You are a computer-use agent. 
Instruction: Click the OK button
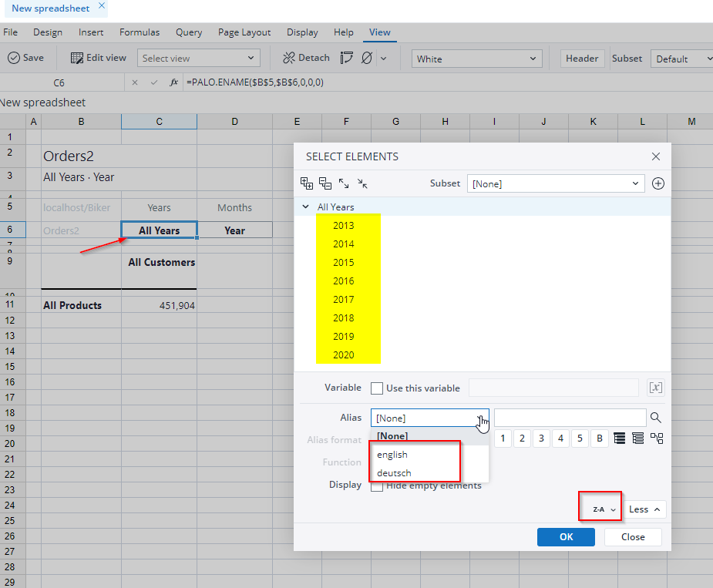566,537
